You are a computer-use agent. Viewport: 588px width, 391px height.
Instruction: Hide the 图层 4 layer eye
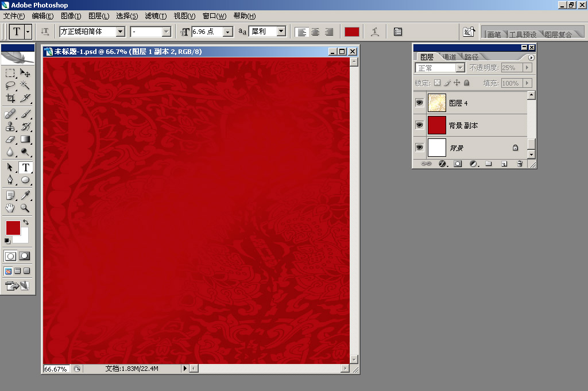pos(419,102)
